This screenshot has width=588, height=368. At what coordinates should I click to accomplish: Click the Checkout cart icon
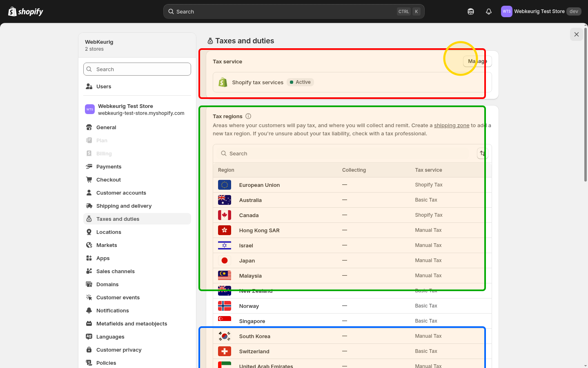click(x=89, y=180)
